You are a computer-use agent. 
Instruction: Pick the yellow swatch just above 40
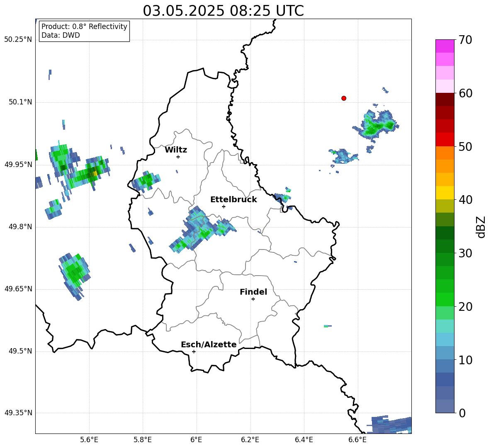point(445,193)
